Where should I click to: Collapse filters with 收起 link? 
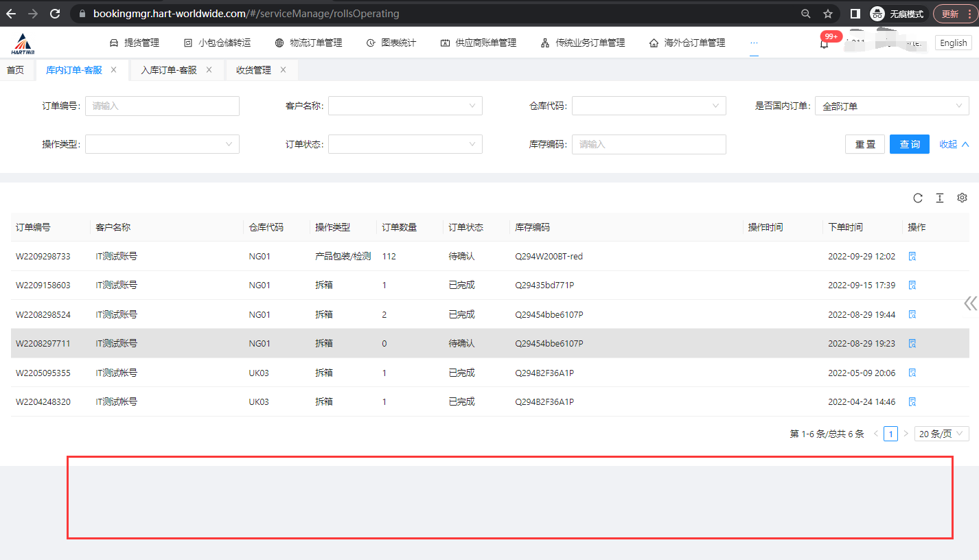coord(954,144)
